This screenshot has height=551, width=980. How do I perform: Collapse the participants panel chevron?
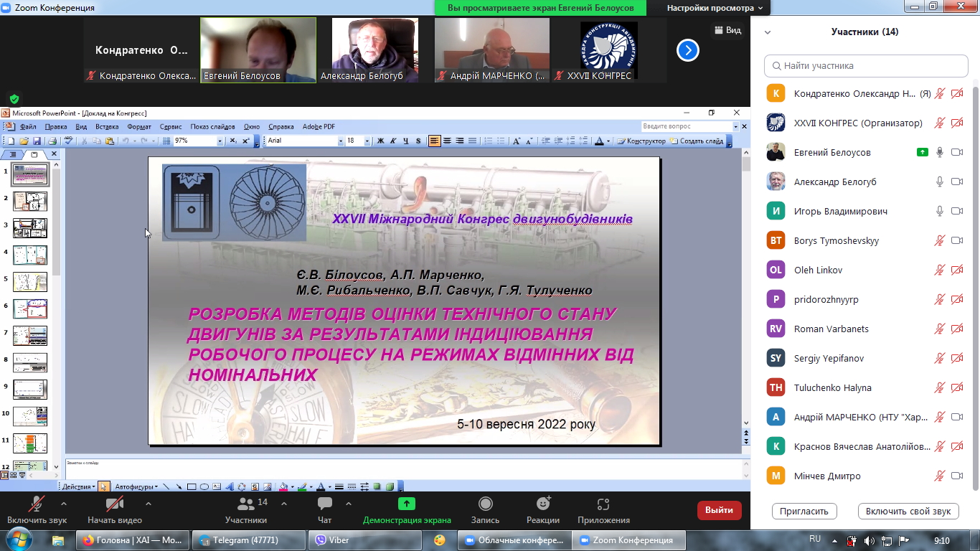pos(768,32)
